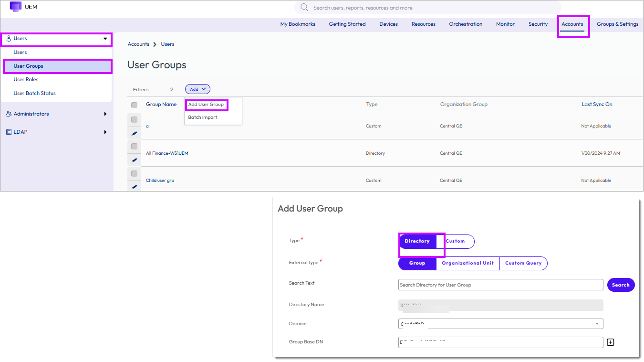The width and height of the screenshot is (644, 362).
Task: Click the pencil edit icon for group a
Action: tap(134, 133)
